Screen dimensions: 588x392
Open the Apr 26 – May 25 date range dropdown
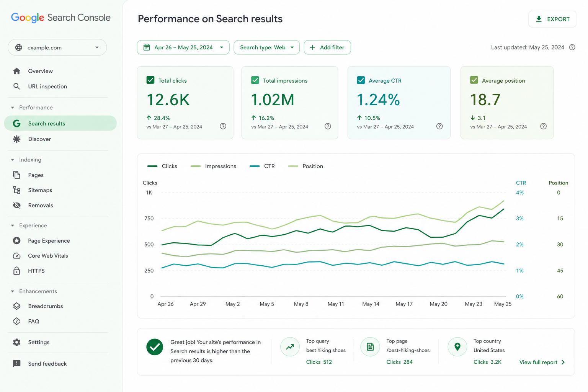(x=183, y=47)
